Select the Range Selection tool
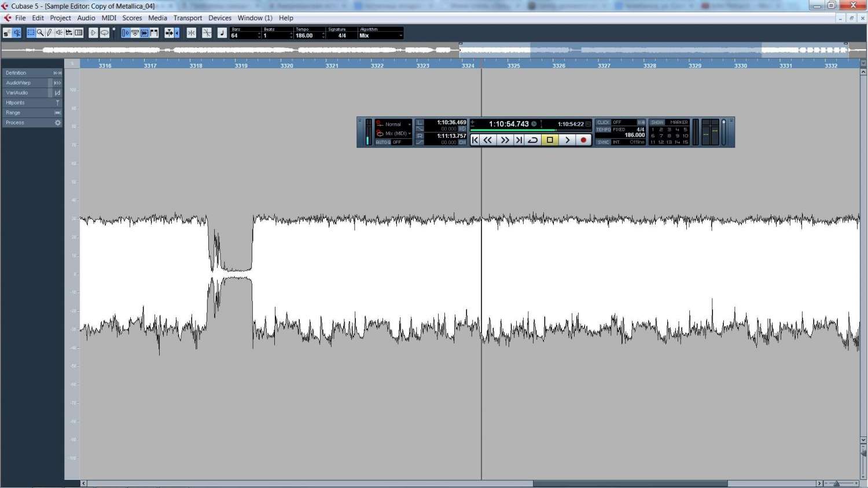 coord(31,33)
